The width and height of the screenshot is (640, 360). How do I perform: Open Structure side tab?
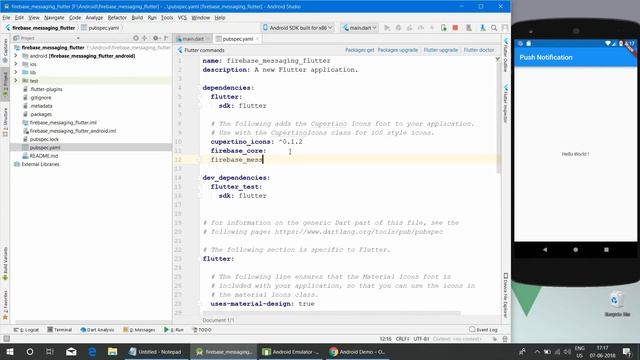point(5,122)
